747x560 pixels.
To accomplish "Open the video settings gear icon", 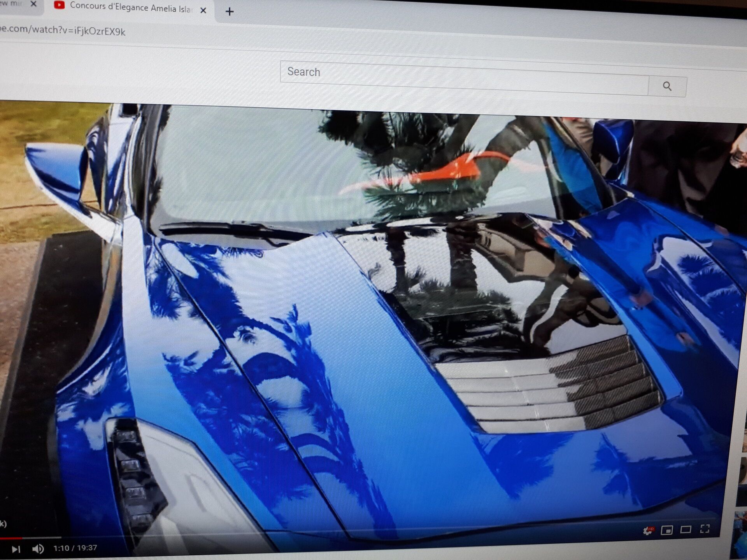I will (x=647, y=530).
